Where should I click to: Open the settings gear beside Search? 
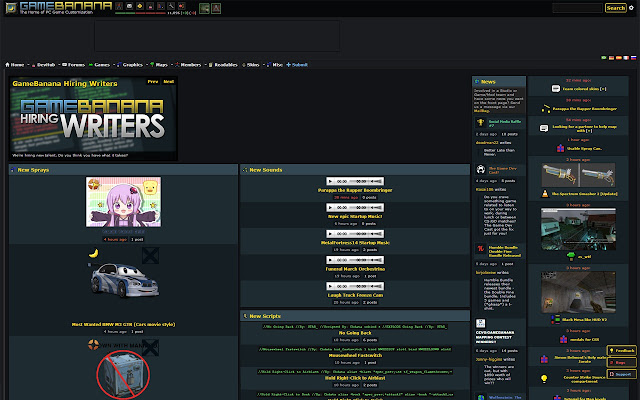pos(631,8)
